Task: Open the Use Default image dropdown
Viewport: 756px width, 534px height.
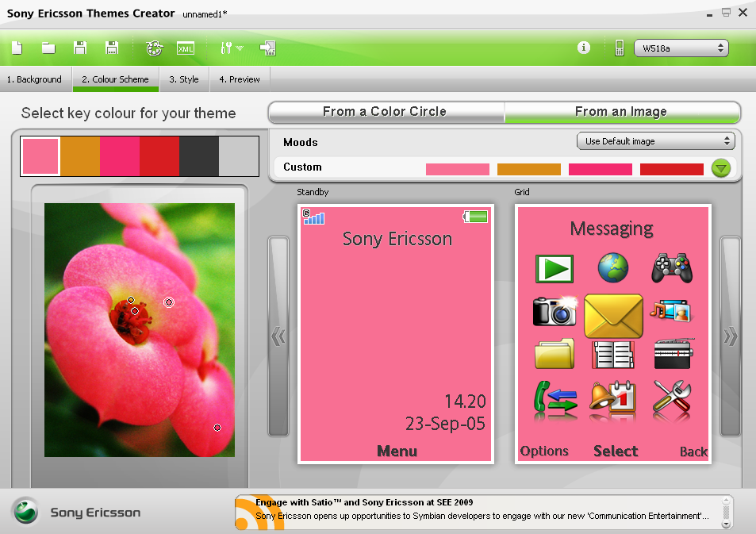Action: [656, 141]
